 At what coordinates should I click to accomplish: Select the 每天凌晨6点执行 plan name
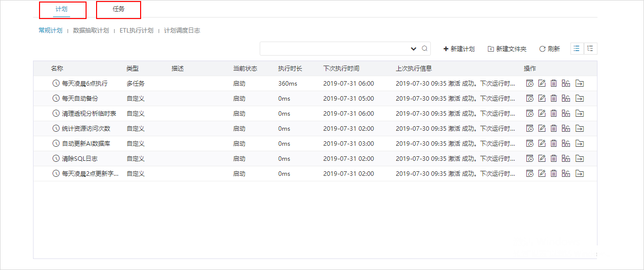point(85,84)
